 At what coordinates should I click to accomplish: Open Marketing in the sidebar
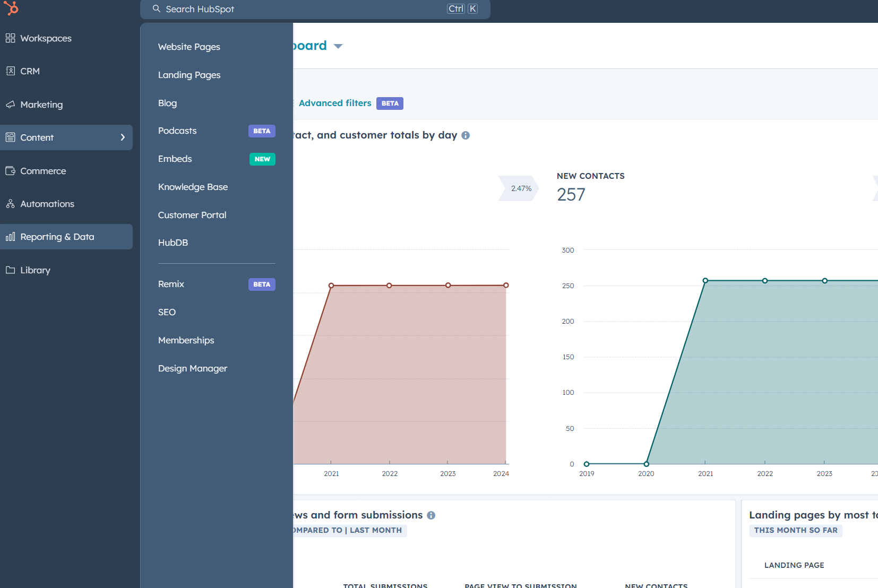(66, 105)
